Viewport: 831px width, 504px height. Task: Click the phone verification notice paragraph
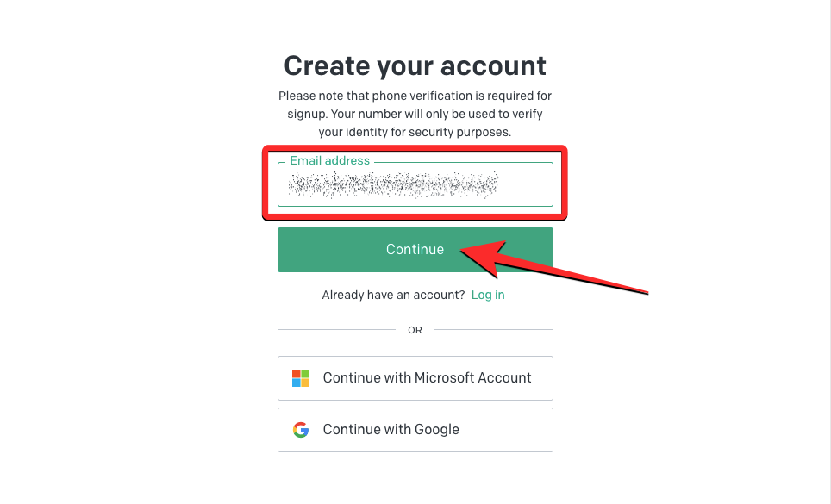coord(415,114)
